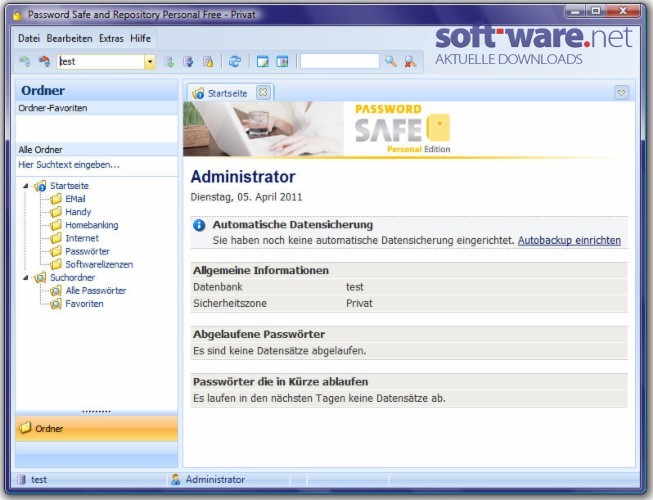Click the Ordner-Favoriten header
Screen dimensions: 653x500
pos(96,108)
